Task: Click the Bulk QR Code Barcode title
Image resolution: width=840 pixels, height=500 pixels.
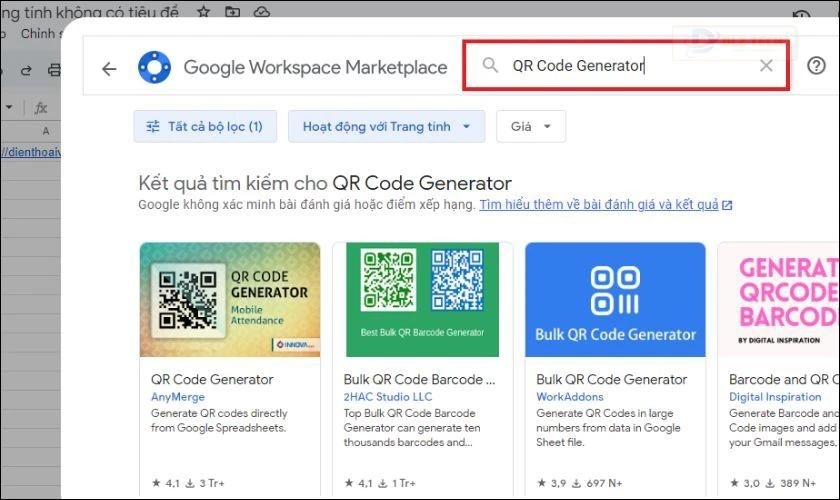Action: pyautogui.click(x=419, y=379)
